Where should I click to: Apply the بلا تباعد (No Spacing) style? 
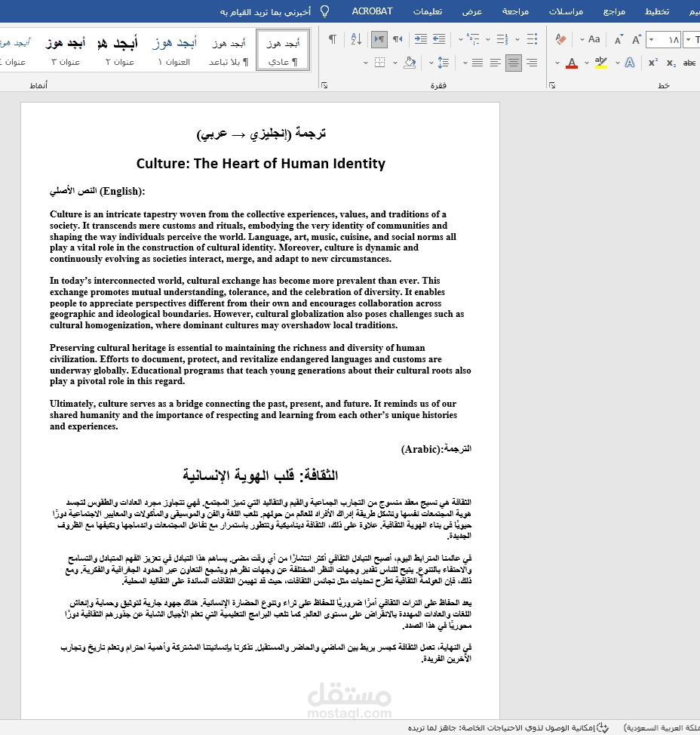pyautogui.click(x=229, y=51)
